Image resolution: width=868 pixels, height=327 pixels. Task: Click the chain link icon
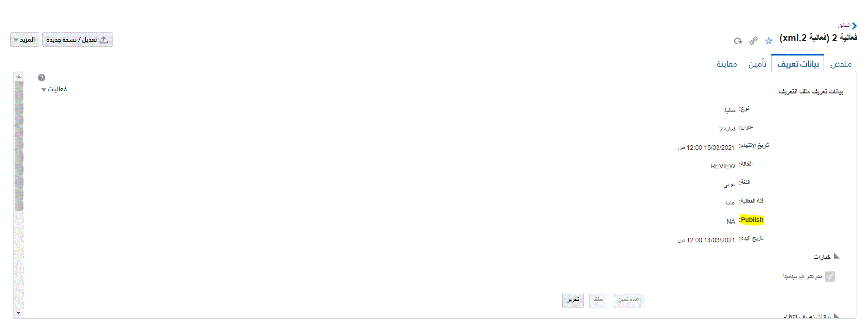[754, 41]
